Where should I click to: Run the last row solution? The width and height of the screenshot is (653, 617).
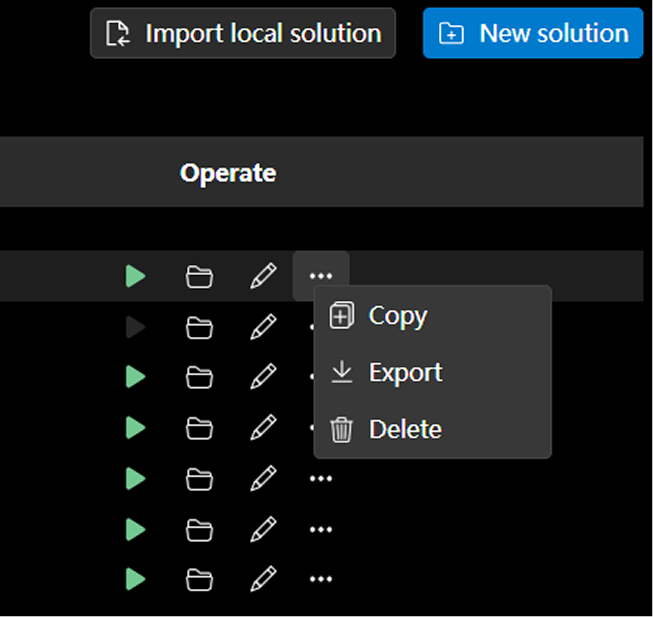[136, 578]
